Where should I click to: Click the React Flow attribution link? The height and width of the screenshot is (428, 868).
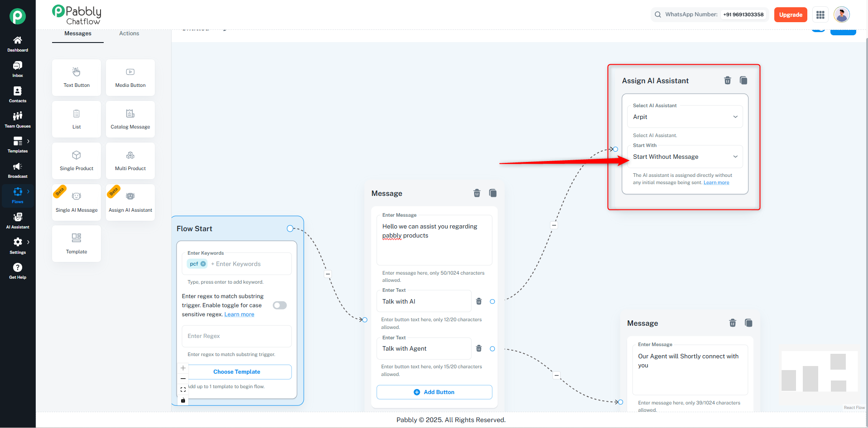(854, 408)
